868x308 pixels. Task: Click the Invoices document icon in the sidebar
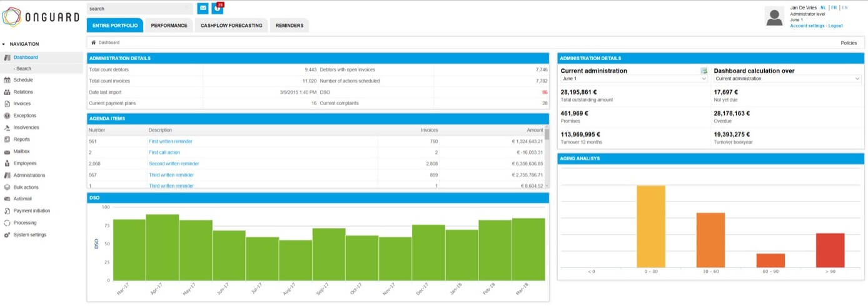pos(7,104)
